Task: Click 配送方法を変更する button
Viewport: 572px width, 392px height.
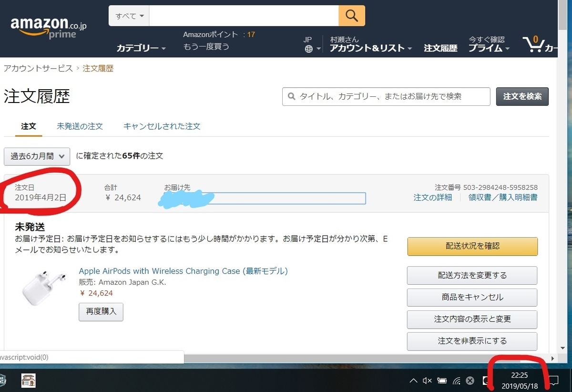Action: coord(472,275)
